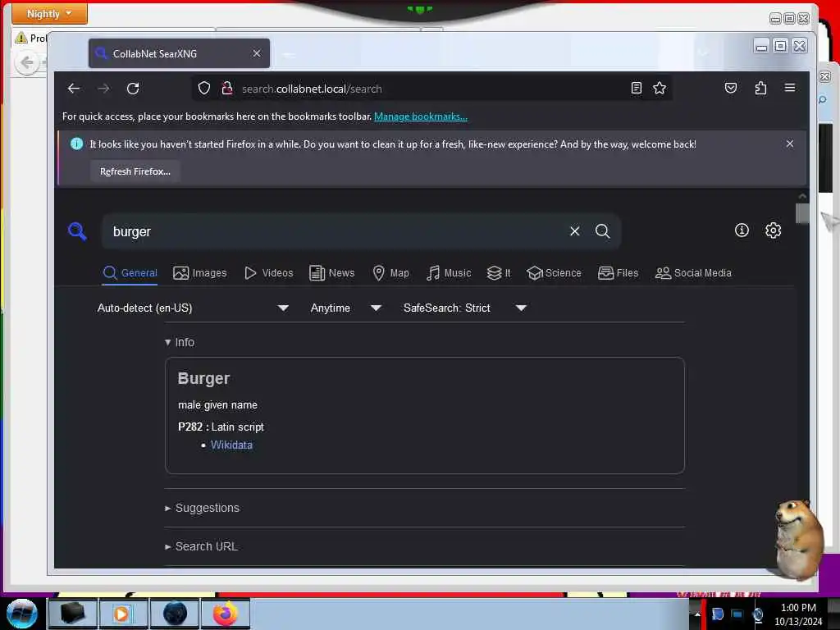The height and width of the screenshot is (630, 840).
Task: Open the Firefox taskbar icon
Action: [226, 614]
